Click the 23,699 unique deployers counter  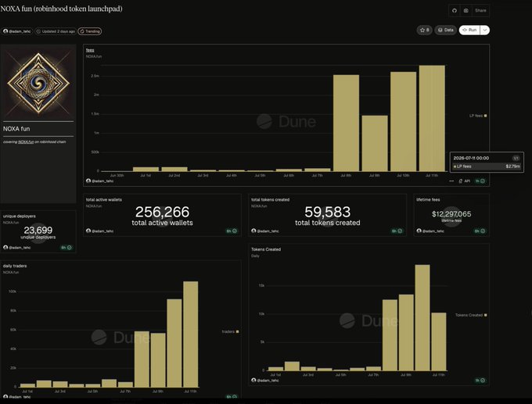click(38, 231)
